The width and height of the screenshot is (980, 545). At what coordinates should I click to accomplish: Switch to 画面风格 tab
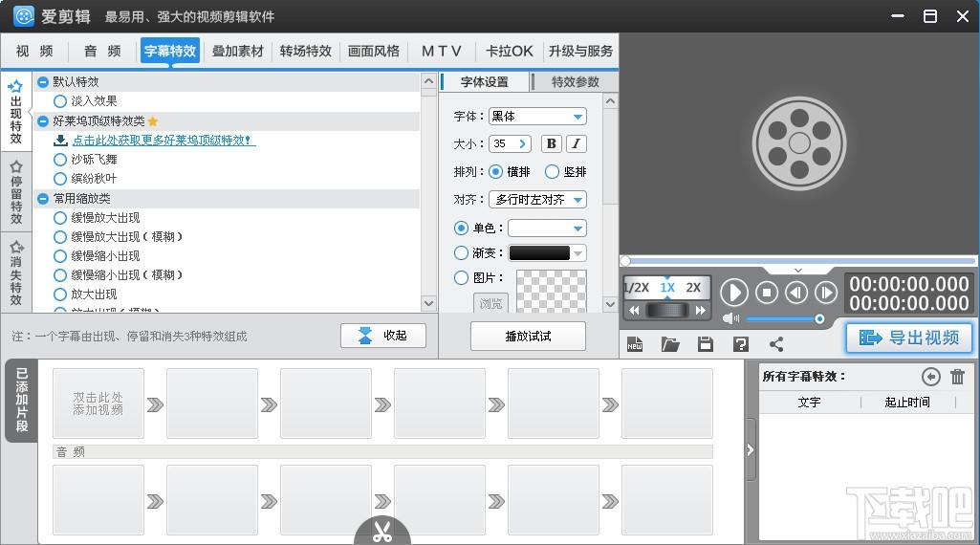point(374,52)
